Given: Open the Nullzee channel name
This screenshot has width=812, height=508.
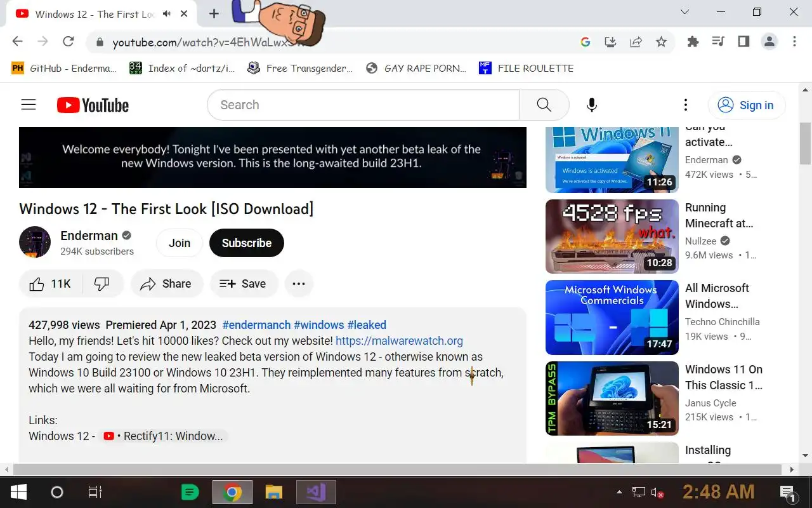Looking at the screenshot, I should 701,241.
